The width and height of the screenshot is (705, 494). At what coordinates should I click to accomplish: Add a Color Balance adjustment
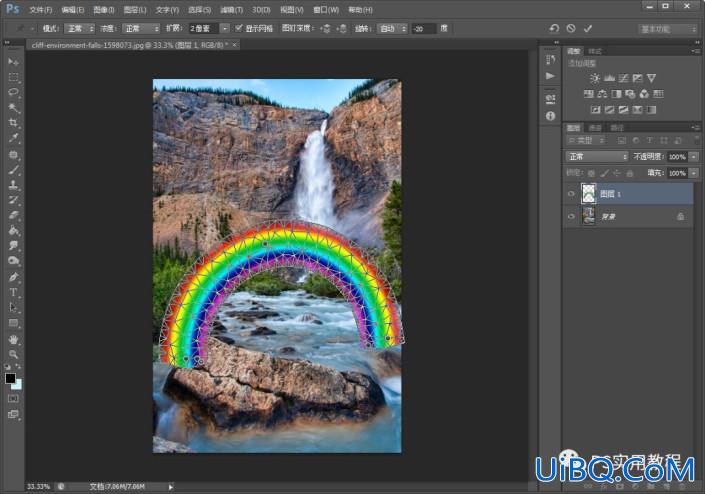tap(602, 94)
